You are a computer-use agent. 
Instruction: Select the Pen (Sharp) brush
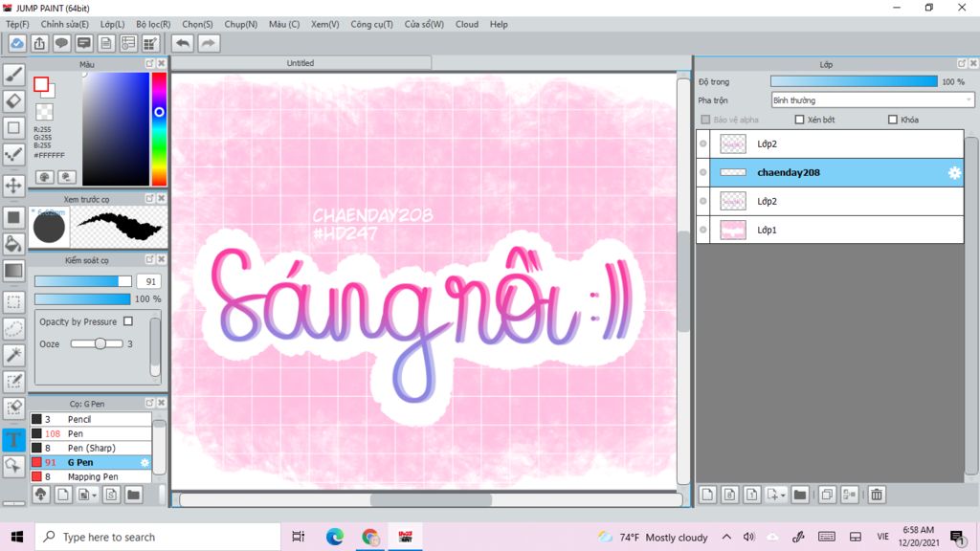coord(91,448)
